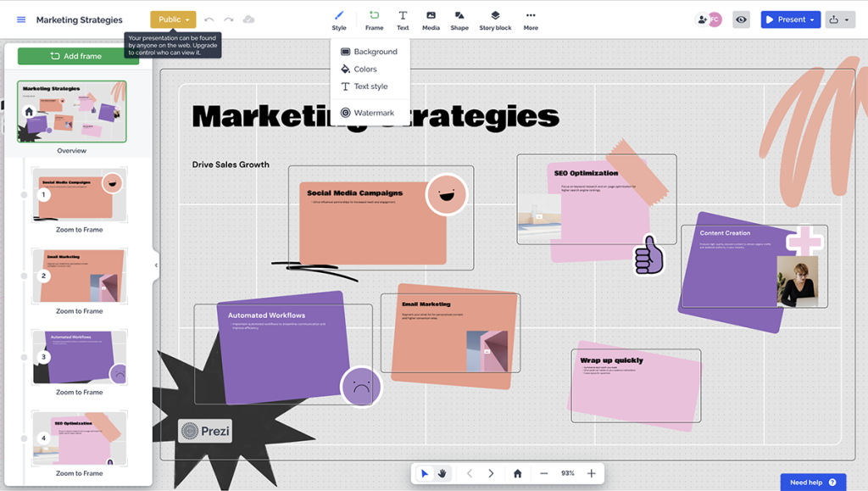The height and width of the screenshot is (491, 868).
Task: Open the Media inserter
Action: click(431, 19)
